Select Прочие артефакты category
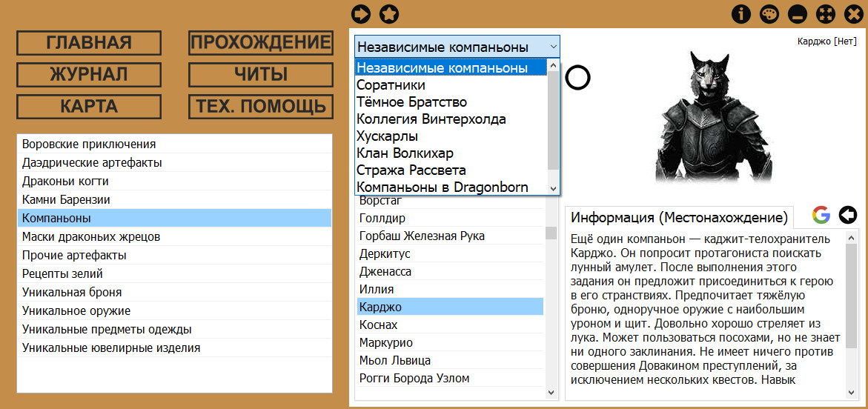Screen dimensions: 868x409 [174, 255]
